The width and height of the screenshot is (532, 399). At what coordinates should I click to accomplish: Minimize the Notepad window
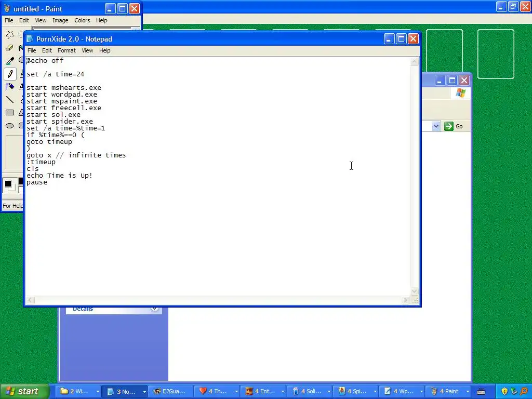[x=389, y=39]
